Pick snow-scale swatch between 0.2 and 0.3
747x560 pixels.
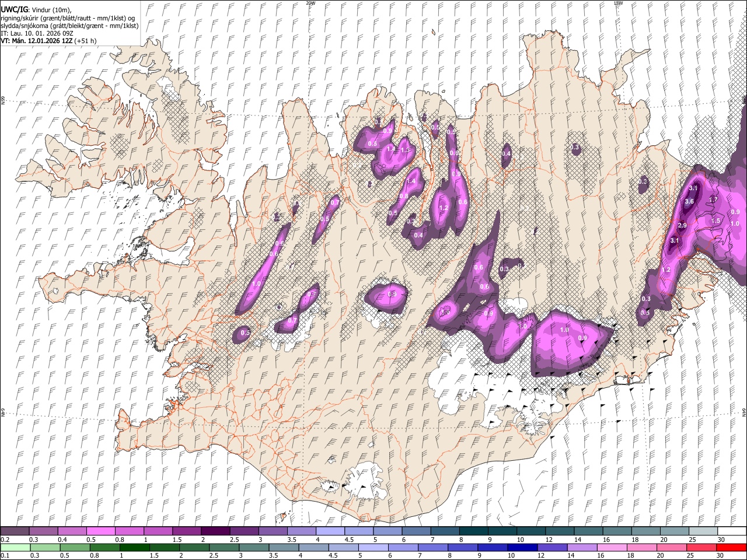pos(15,531)
